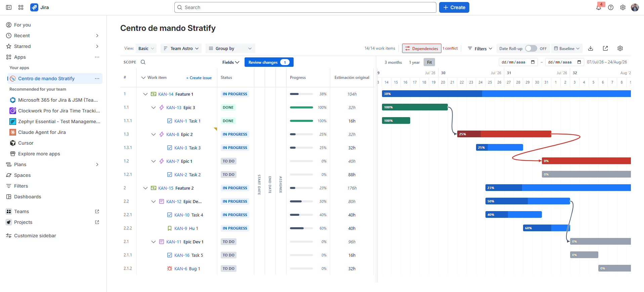This screenshot has width=644, height=292.
Task: Switch timeline to 3 months
Action: click(393, 62)
